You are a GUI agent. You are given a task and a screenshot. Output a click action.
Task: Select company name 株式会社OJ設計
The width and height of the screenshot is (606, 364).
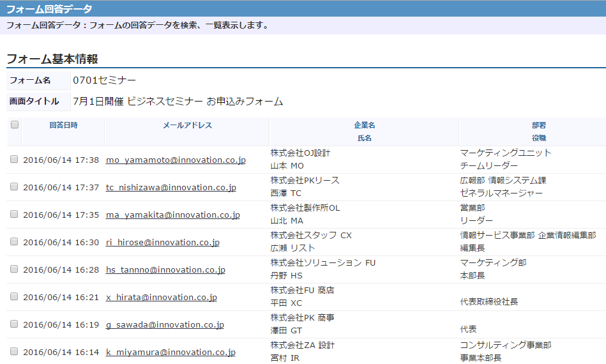point(300,153)
